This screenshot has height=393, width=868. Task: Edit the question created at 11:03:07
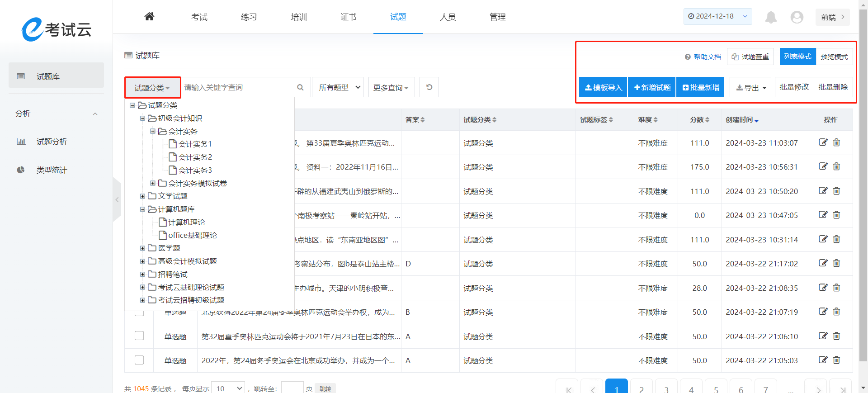coord(823,142)
